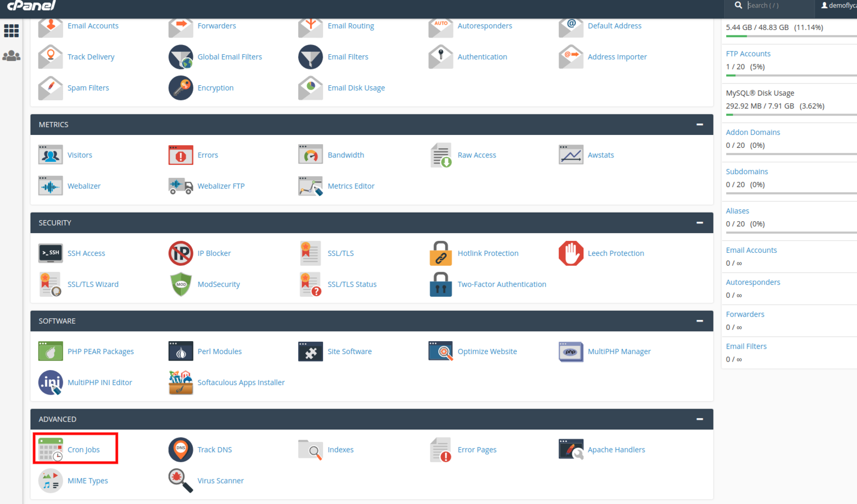Click the cPanel logo
857x504 pixels.
coord(31,5)
